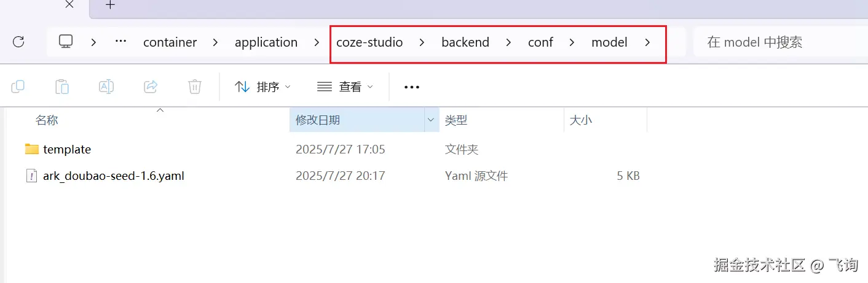Expand the View (查看) dropdown
This screenshot has width=868, height=283.
[x=345, y=87]
